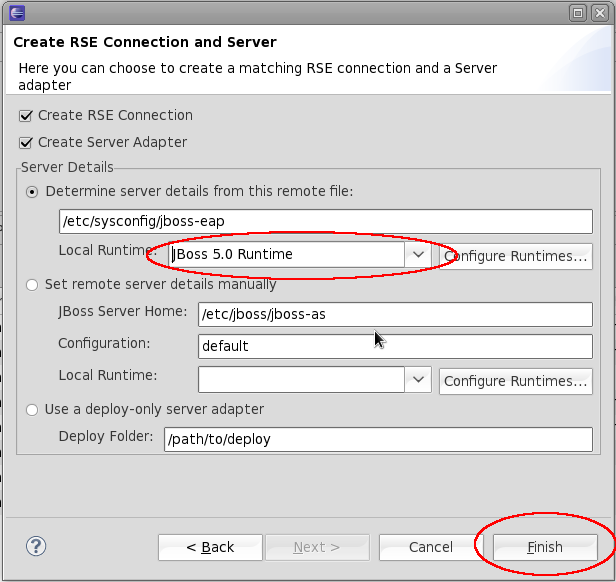Uncheck Create RSE Connection checkbox
Screen dimensions: 616x582
pyautogui.click(x=26, y=115)
